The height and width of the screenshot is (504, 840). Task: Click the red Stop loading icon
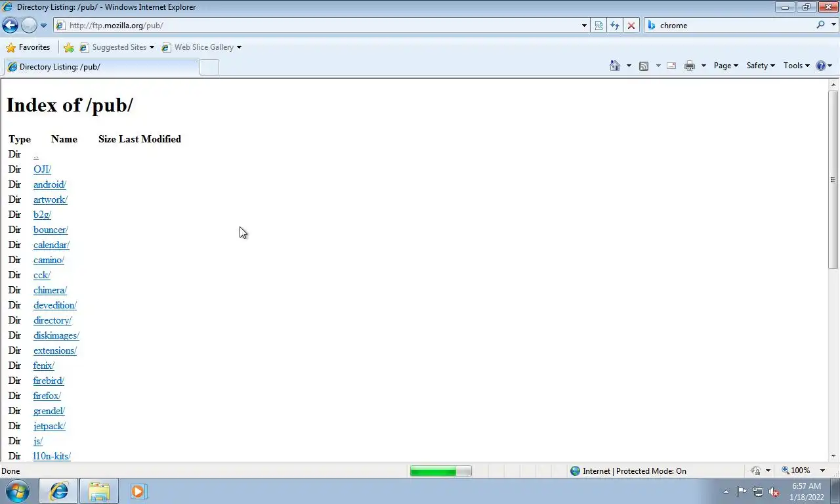(631, 26)
